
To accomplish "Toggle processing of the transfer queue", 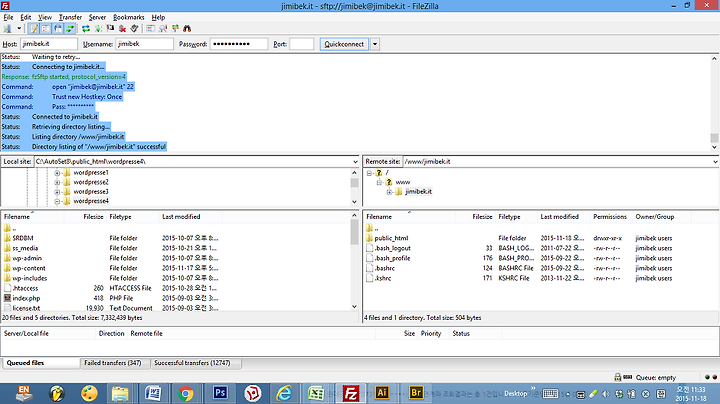I will [x=98, y=28].
